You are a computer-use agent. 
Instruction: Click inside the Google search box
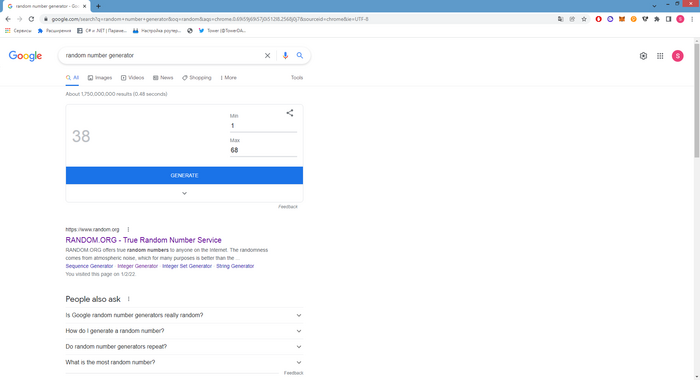(x=163, y=56)
